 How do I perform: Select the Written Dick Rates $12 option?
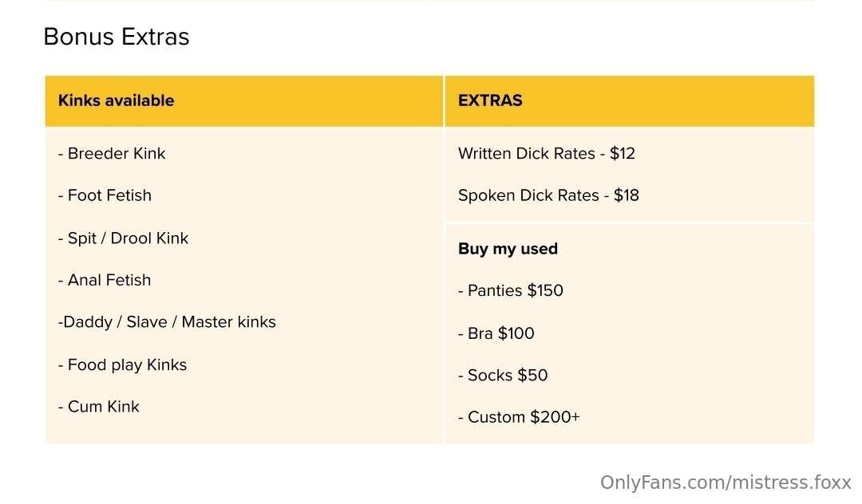click(547, 154)
